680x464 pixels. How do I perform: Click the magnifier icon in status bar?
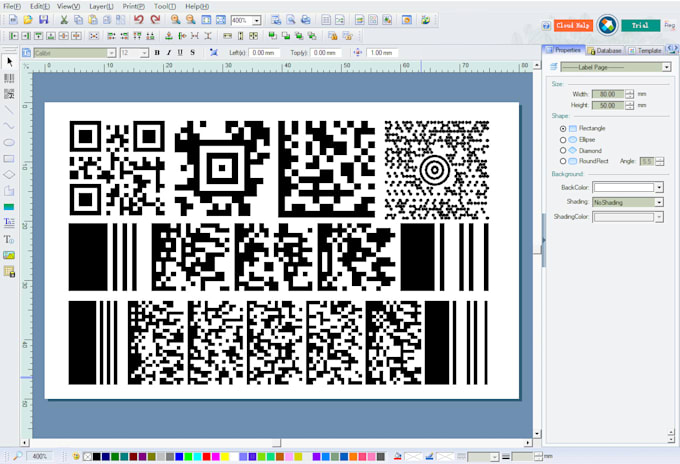18,456
